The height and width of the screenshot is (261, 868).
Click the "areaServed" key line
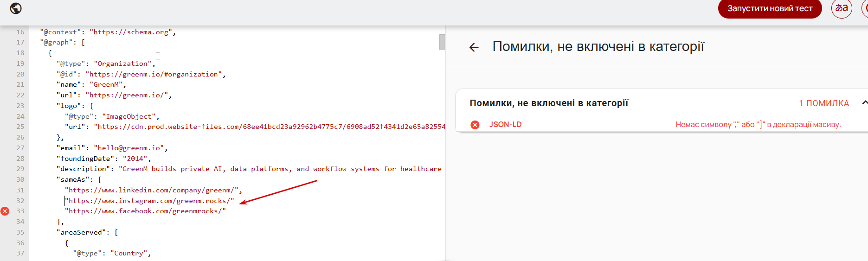coord(87,232)
